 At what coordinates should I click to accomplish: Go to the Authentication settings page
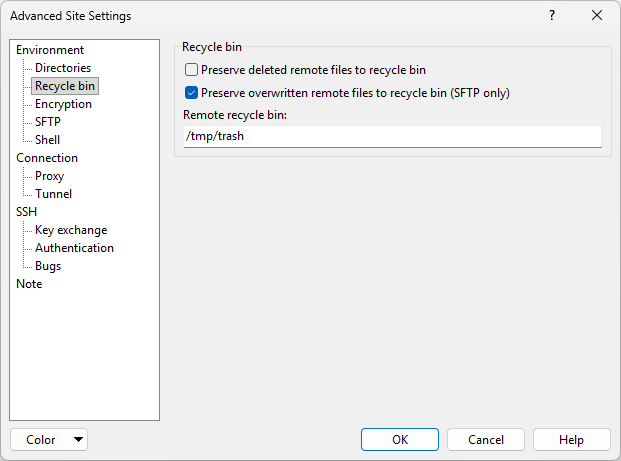[74, 248]
